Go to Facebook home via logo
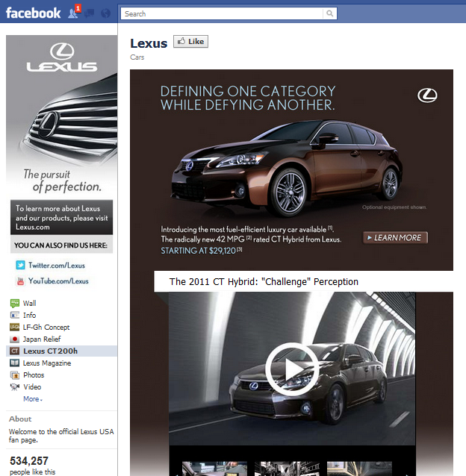This screenshot has height=476, width=466. click(33, 13)
